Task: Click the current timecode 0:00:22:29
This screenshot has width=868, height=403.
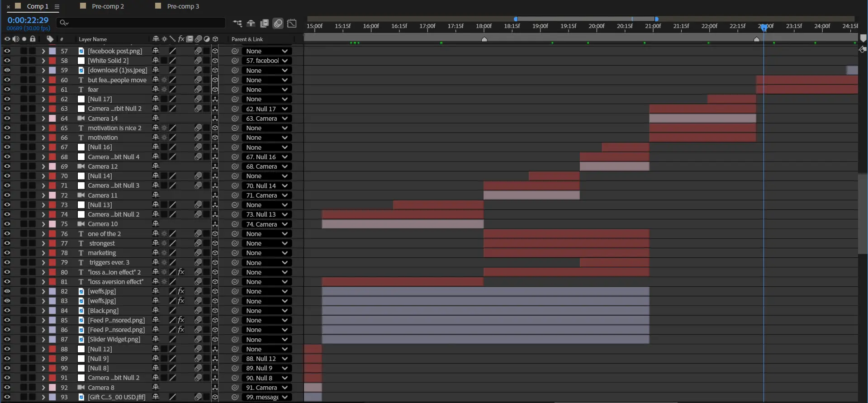Action: pyautogui.click(x=28, y=20)
